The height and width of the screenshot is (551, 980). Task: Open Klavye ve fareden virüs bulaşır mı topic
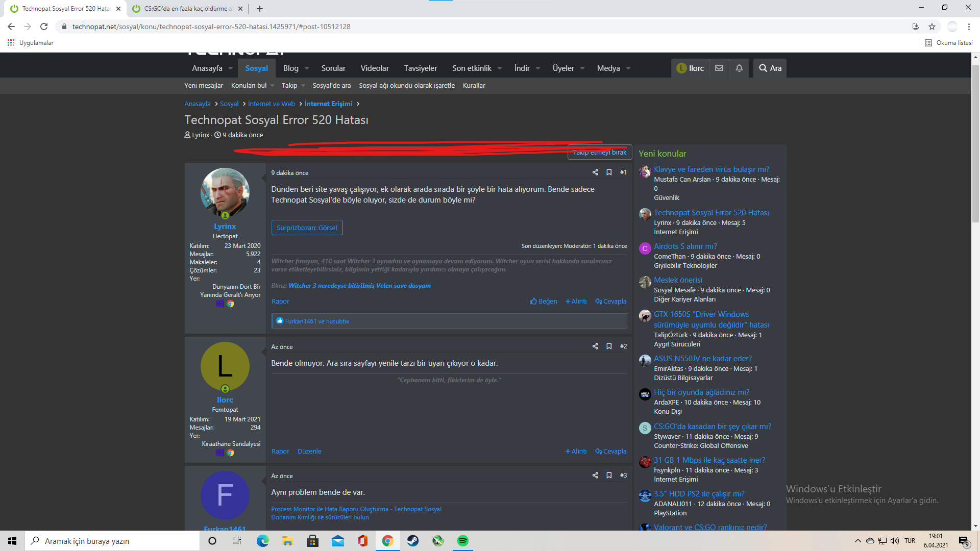711,169
